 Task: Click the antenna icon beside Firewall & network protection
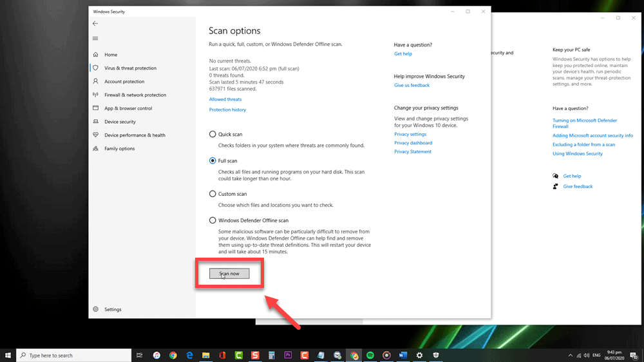point(96,95)
